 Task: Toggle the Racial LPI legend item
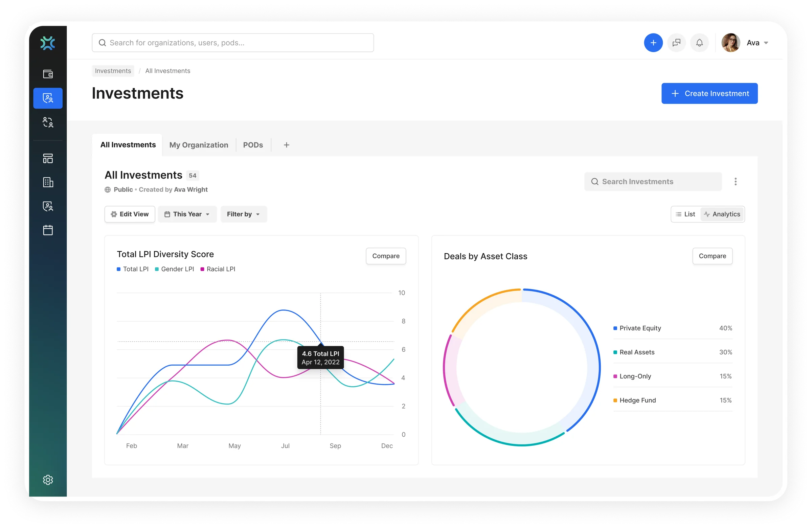click(218, 269)
